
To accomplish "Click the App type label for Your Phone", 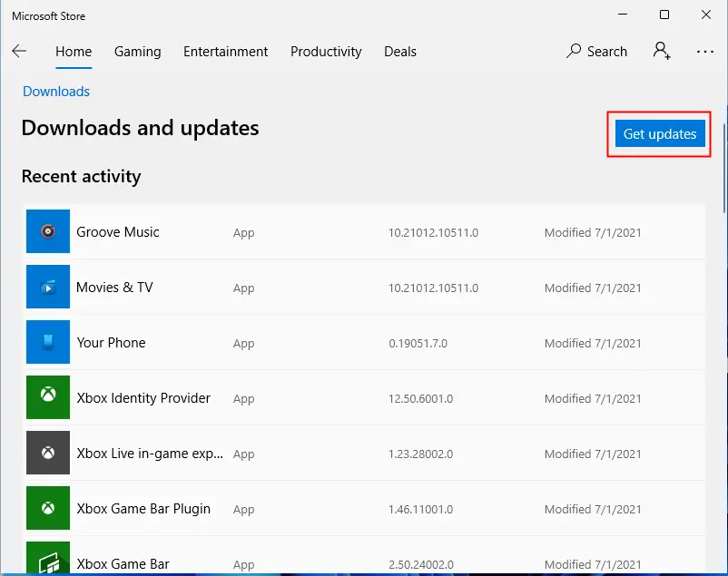I will tap(244, 343).
